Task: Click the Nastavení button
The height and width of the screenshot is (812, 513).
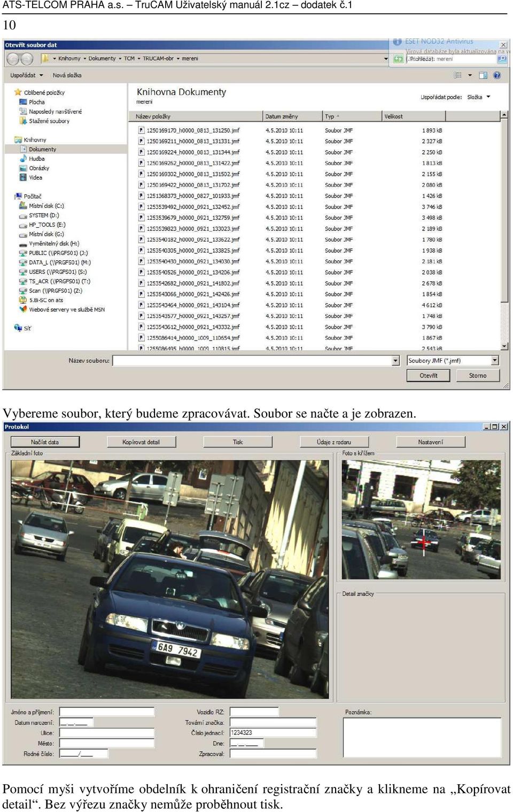Action: point(431,442)
